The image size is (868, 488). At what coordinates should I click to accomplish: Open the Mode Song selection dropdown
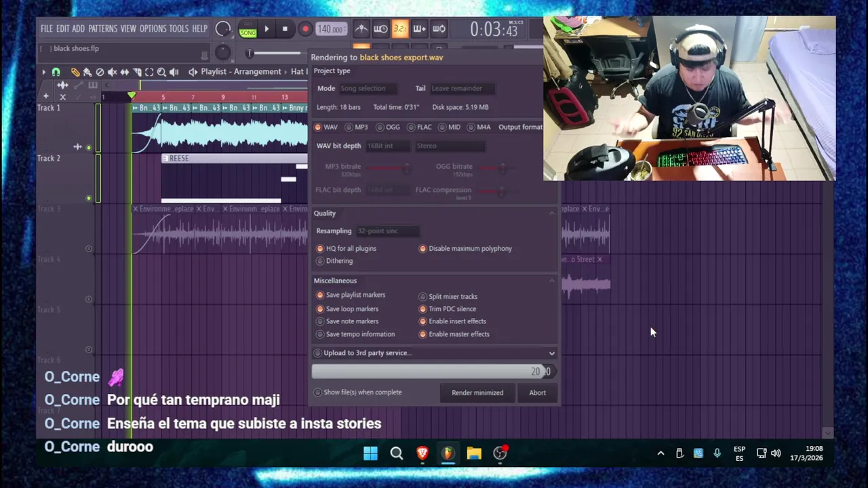coord(368,88)
